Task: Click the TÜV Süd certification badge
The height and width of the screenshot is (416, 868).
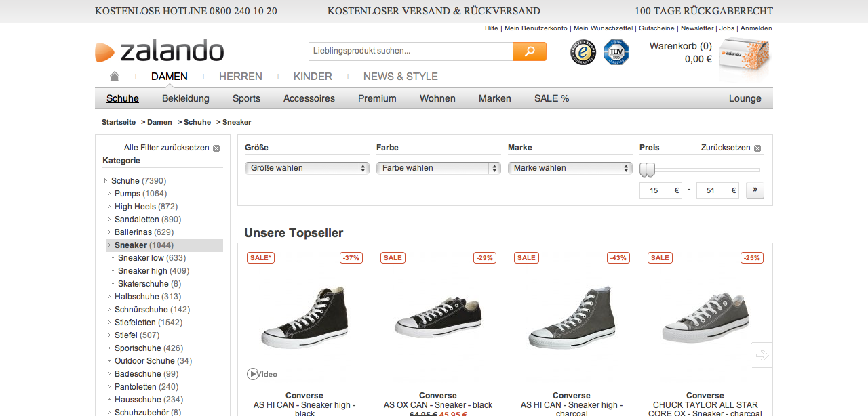Action: pyautogui.click(x=616, y=52)
